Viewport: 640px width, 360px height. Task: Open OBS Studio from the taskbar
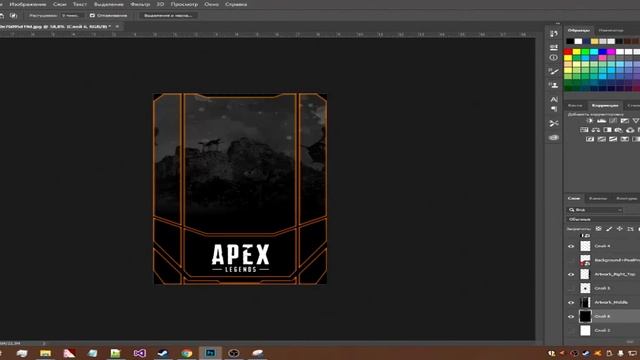tap(233, 353)
